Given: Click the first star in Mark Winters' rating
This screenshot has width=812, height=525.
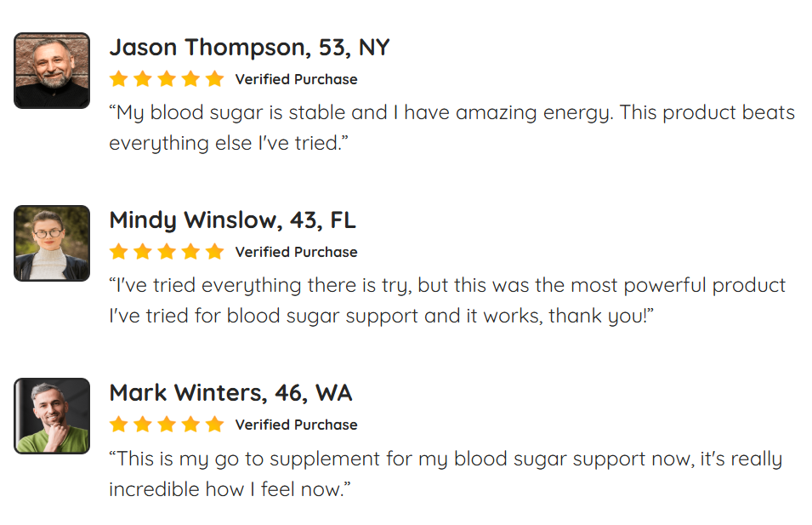Looking at the screenshot, I should tap(119, 425).
